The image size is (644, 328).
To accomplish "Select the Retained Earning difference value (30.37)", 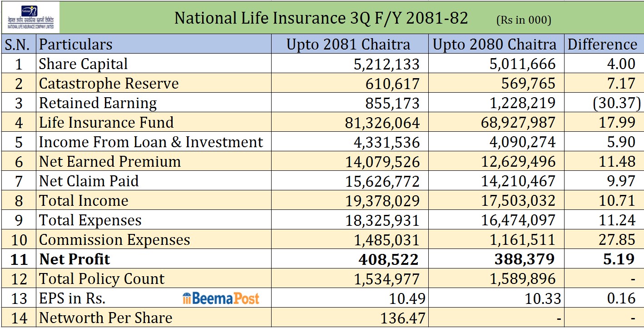I will (x=617, y=103).
